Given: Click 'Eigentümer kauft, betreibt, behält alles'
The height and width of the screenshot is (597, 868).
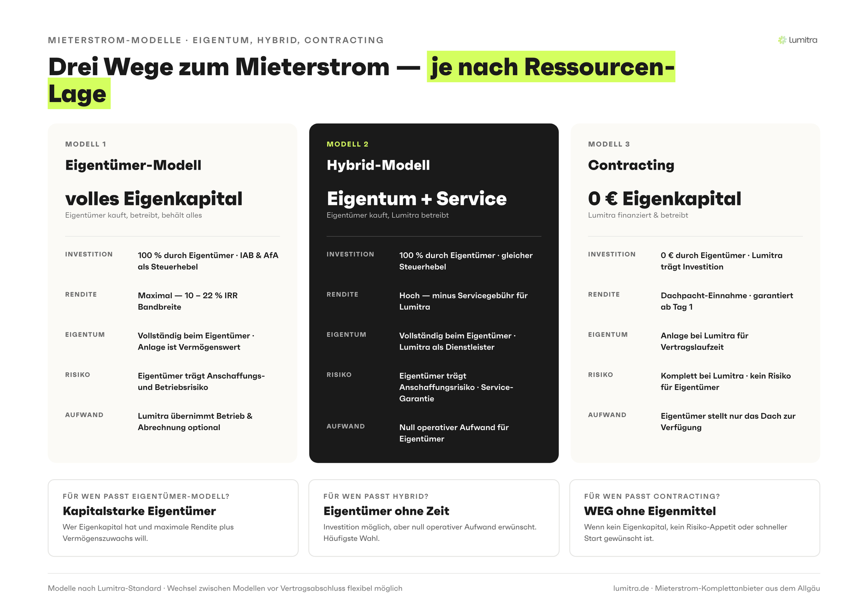Looking at the screenshot, I should pyautogui.click(x=133, y=215).
